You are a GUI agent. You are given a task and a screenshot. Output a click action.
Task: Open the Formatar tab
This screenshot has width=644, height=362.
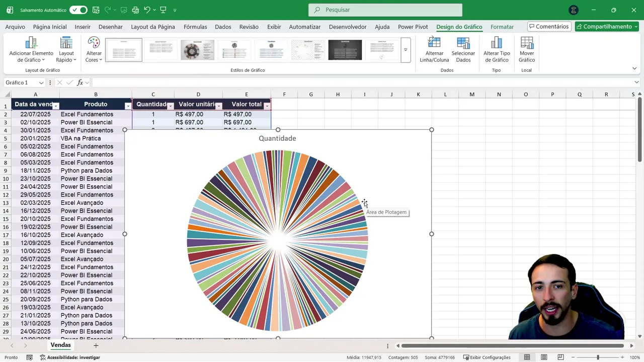[x=502, y=27]
